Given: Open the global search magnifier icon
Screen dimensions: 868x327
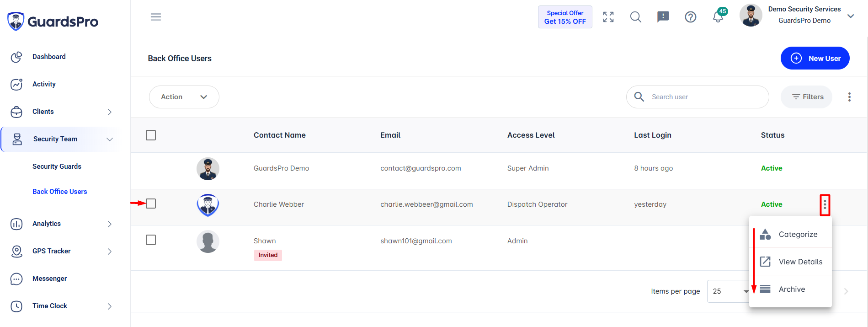Looking at the screenshot, I should tap(636, 17).
